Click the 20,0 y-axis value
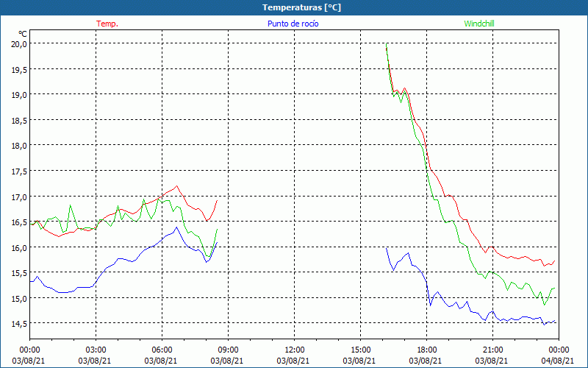The height and width of the screenshot is (368, 588). tap(20, 44)
